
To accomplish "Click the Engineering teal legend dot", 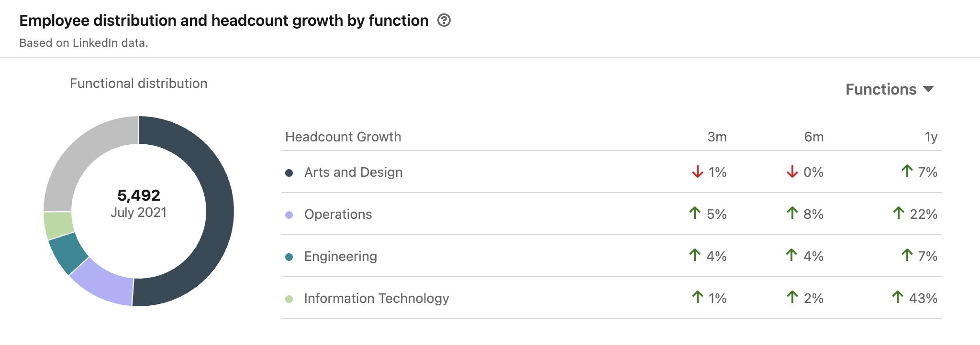I will 289,257.
